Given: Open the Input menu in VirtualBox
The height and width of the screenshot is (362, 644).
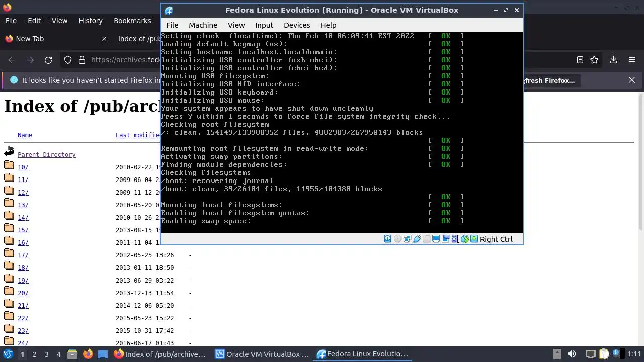Looking at the screenshot, I should [x=264, y=25].
